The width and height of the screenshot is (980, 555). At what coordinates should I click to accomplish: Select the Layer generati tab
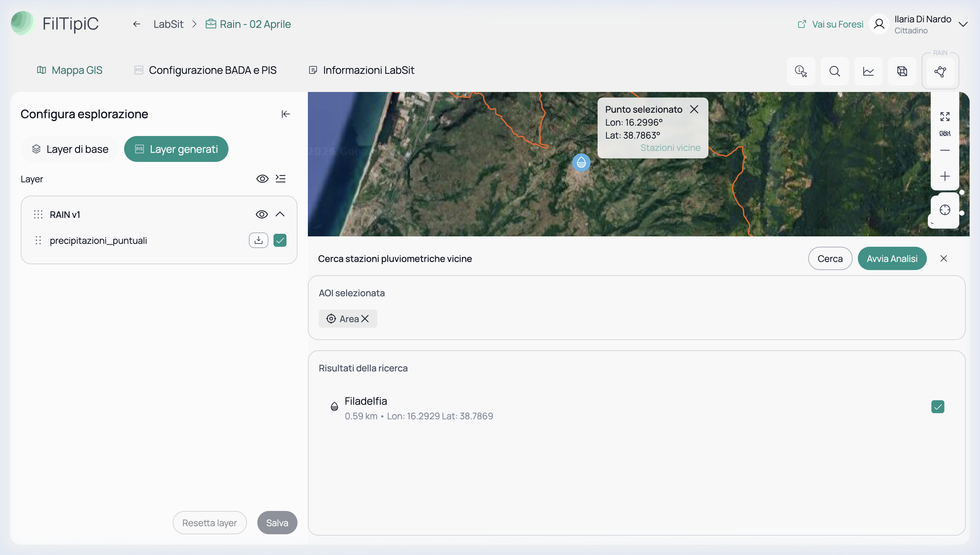pos(176,149)
